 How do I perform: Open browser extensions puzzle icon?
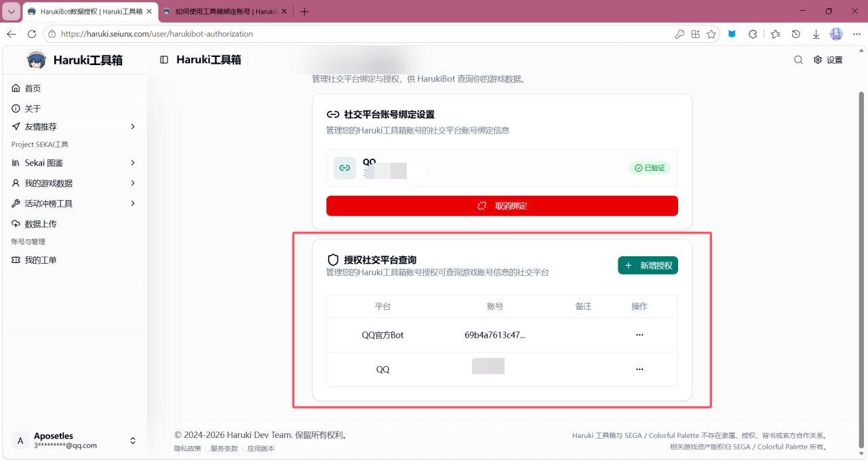(x=753, y=34)
